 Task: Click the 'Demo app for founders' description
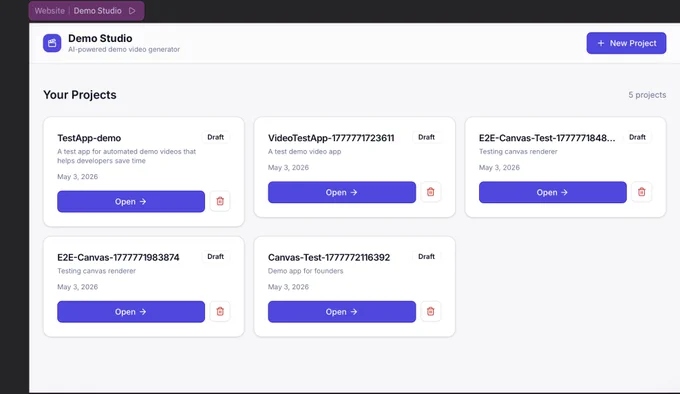(305, 271)
